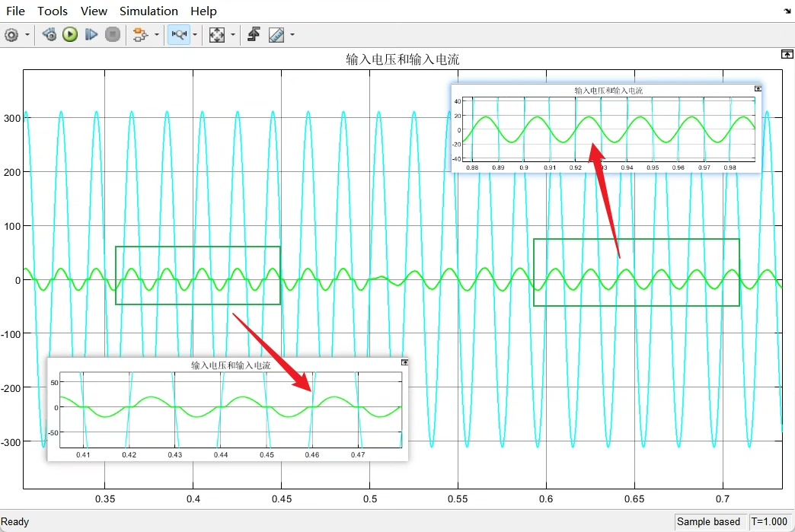795x532 pixels.
Task: Click the gray stop simulation button
Action: tap(113, 34)
